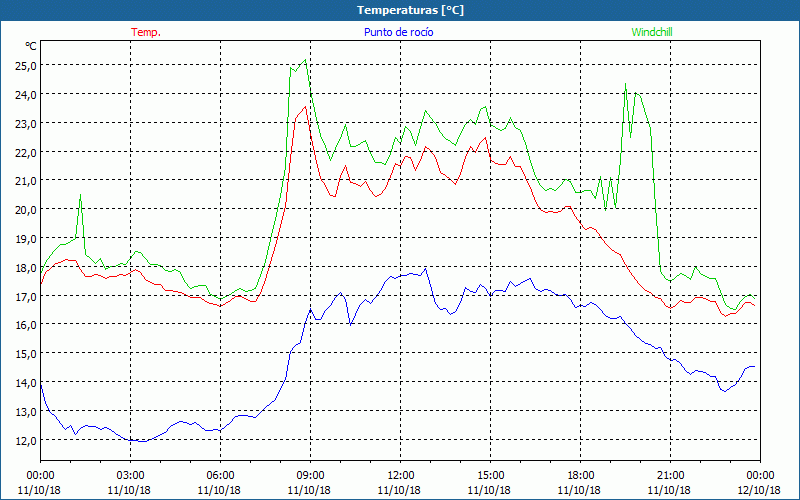The width and height of the screenshot is (800, 500).
Task: Click the 25,0 value on the y-axis
Action: pos(26,65)
